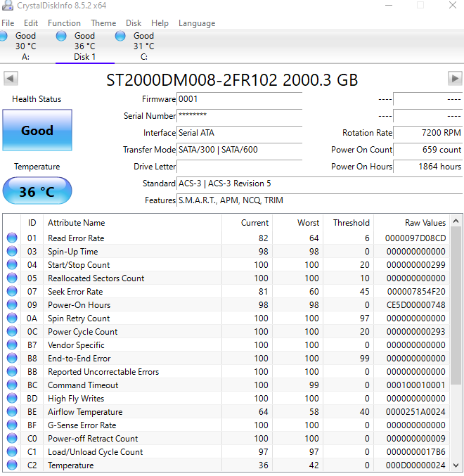Go to next disk with right arrow

pyautogui.click(x=455, y=79)
